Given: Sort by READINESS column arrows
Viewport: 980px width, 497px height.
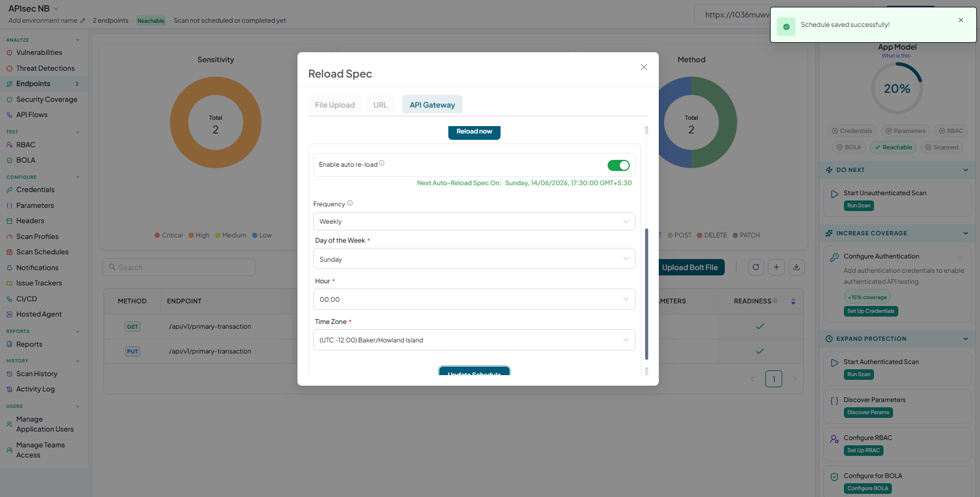Looking at the screenshot, I should 793,301.
